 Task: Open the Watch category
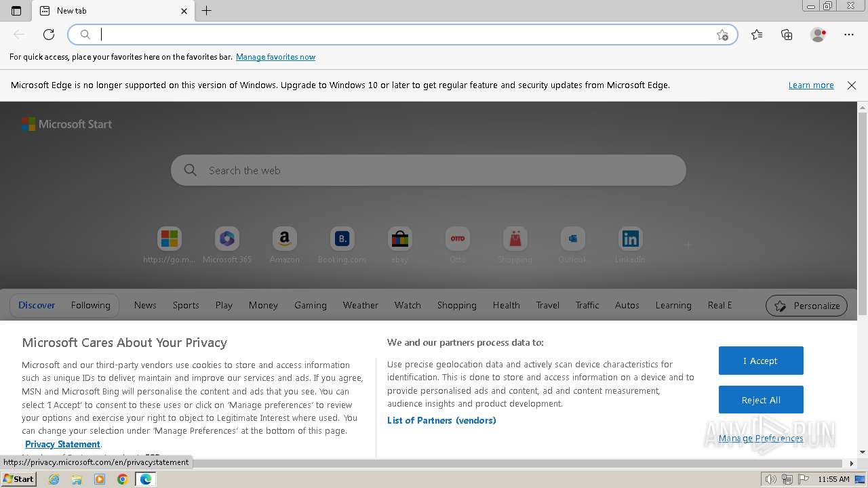point(408,306)
